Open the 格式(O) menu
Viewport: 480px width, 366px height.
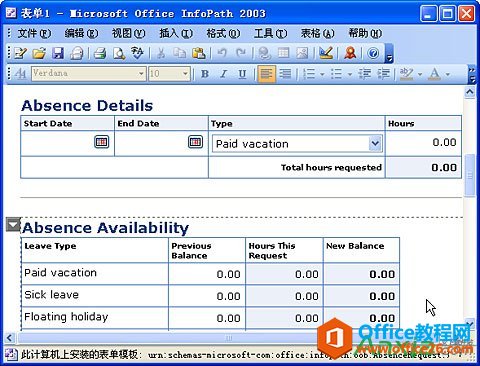click(x=223, y=33)
